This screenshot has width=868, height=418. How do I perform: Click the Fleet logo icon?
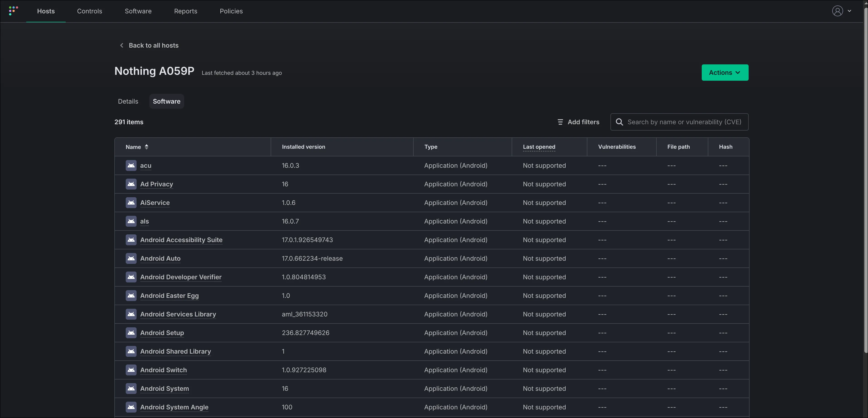[13, 11]
